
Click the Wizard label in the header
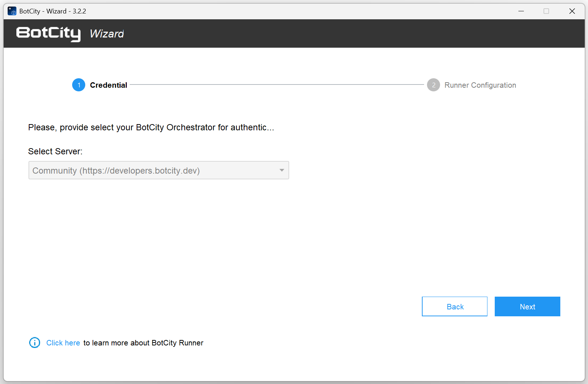click(106, 33)
